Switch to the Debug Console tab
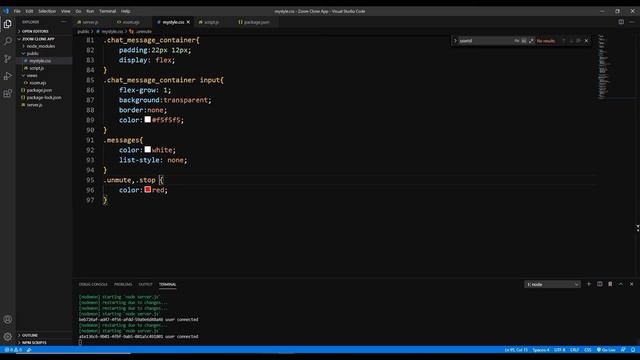 pyautogui.click(x=93, y=284)
